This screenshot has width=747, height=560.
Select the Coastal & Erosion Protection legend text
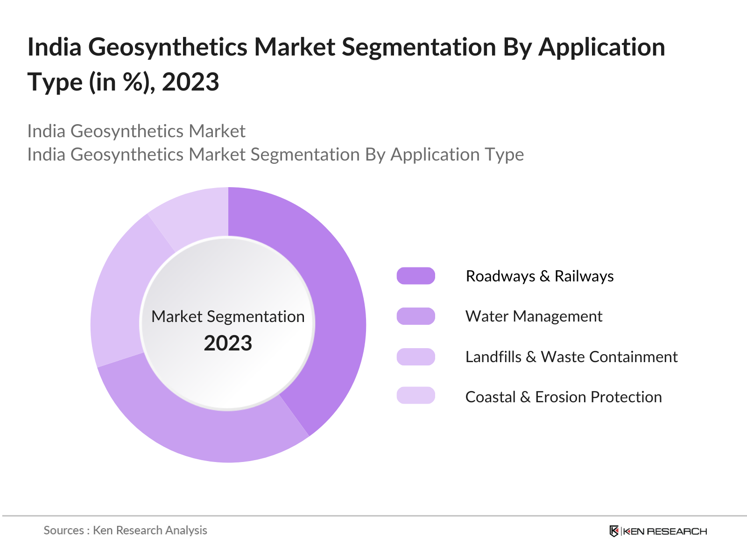[x=564, y=397]
